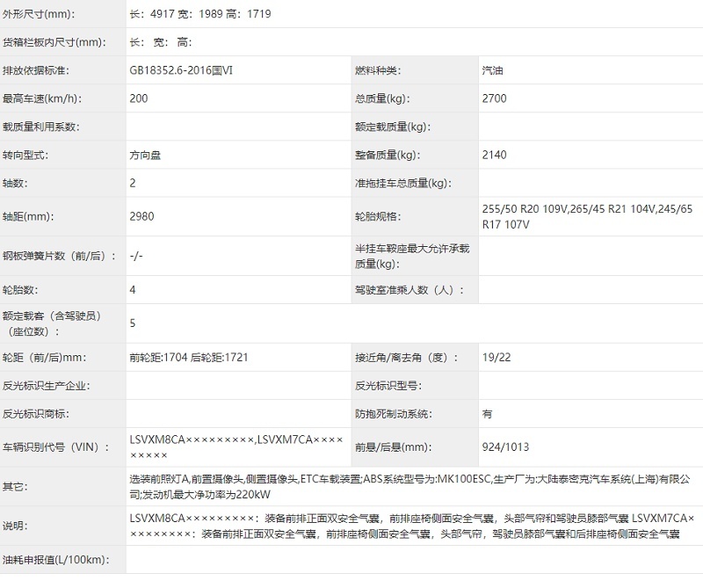Click the 反光标识型号 label
Screen dimensions: 703x588
tap(388, 386)
